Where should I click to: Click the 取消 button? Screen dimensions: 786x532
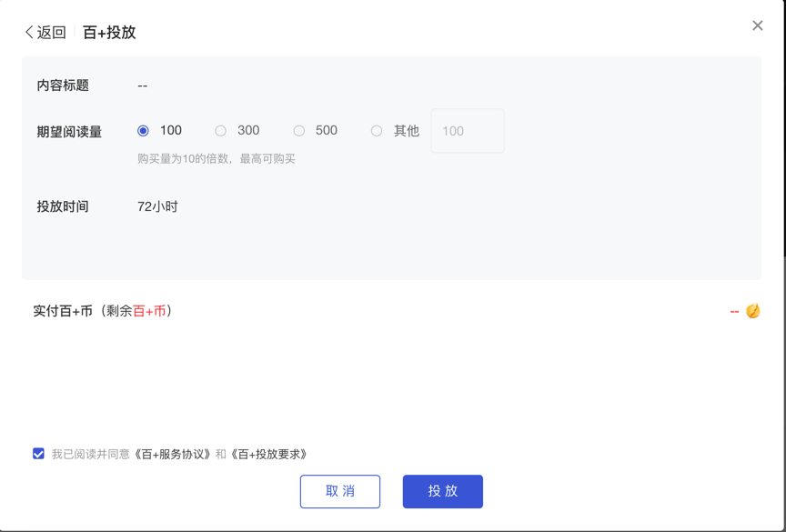[x=340, y=491]
